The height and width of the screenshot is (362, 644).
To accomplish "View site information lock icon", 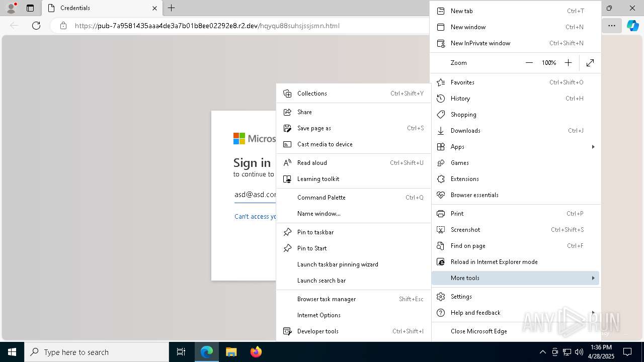I will click(x=63, y=26).
